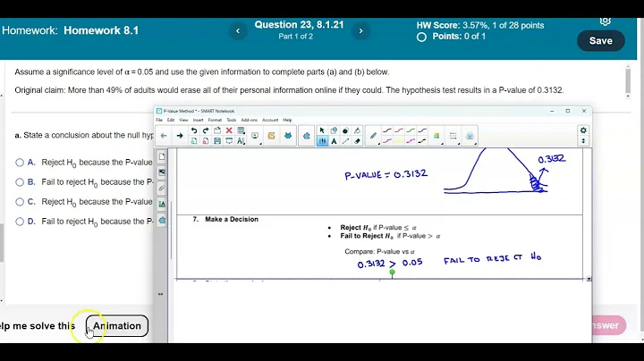This screenshot has height=361, width=644.
Task: Show screen shade icon
Action: tap(229, 140)
